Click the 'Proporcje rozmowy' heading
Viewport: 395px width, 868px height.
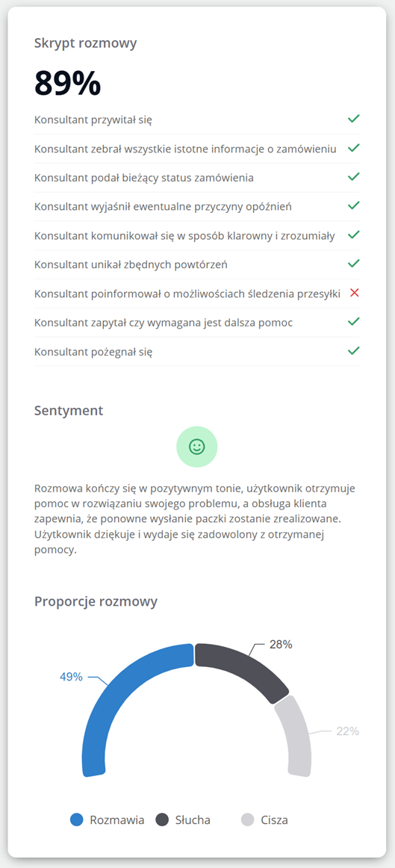point(96,601)
